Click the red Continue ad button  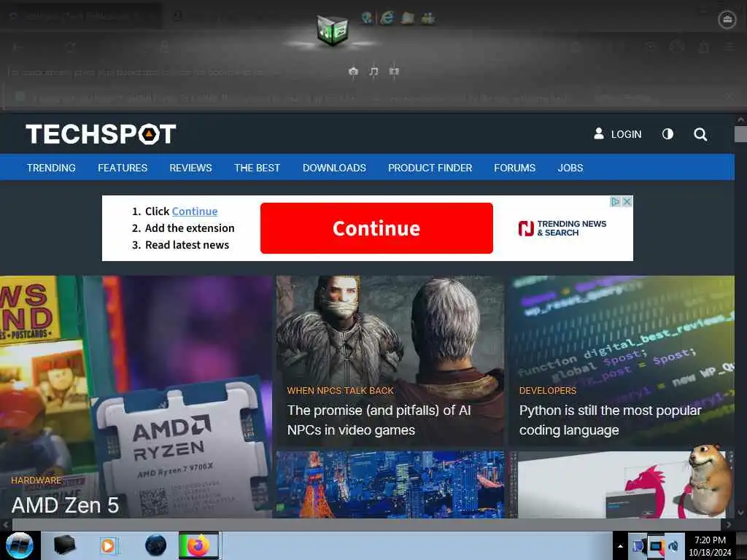376,228
